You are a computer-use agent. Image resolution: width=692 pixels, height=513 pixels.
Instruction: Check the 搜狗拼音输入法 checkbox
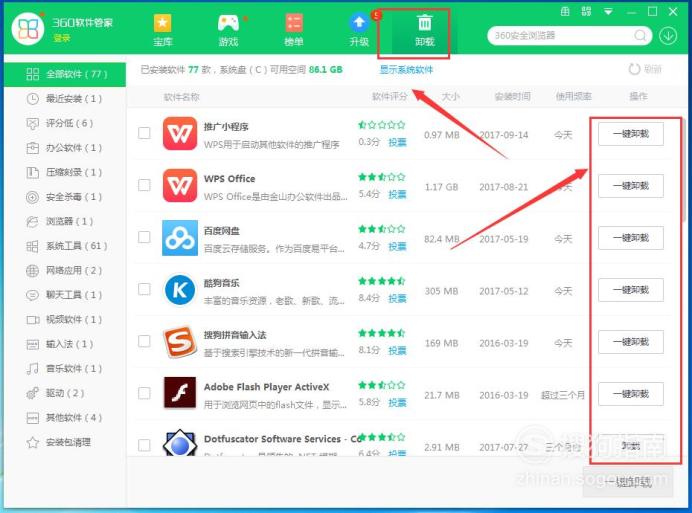tap(144, 341)
